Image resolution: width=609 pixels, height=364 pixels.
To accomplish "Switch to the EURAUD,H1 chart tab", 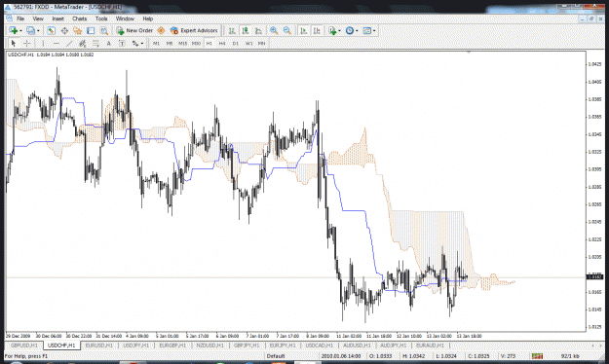I will click(430, 345).
